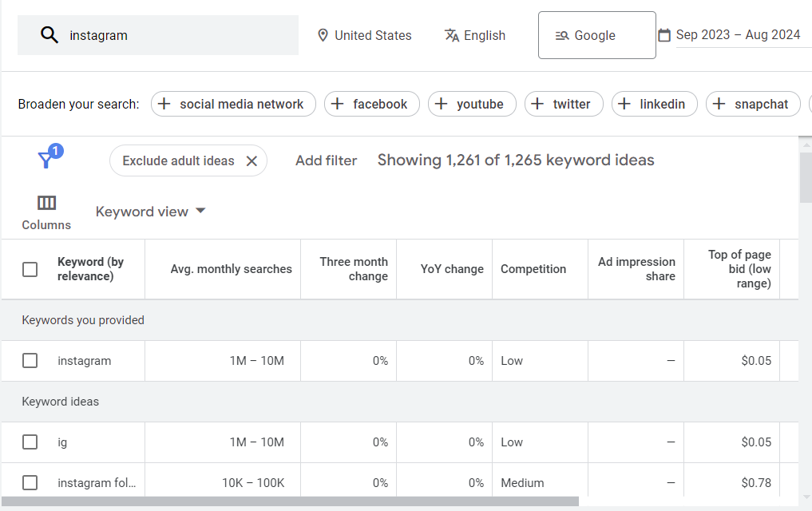Screen dimensions: 812x511
Task: Click plus icon on twitter chip
Action: [x=537, y=104]
